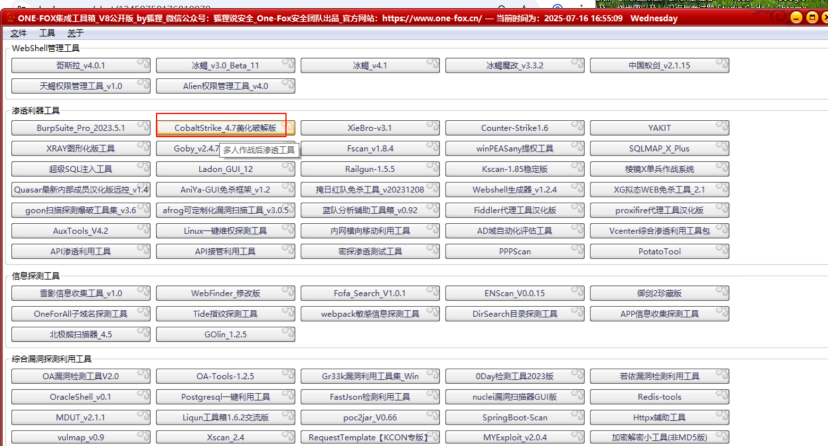This screenshot has height=446, width=829.
Task: Open Alien权限管理工具_v4.0
Action: pos(226,86)
